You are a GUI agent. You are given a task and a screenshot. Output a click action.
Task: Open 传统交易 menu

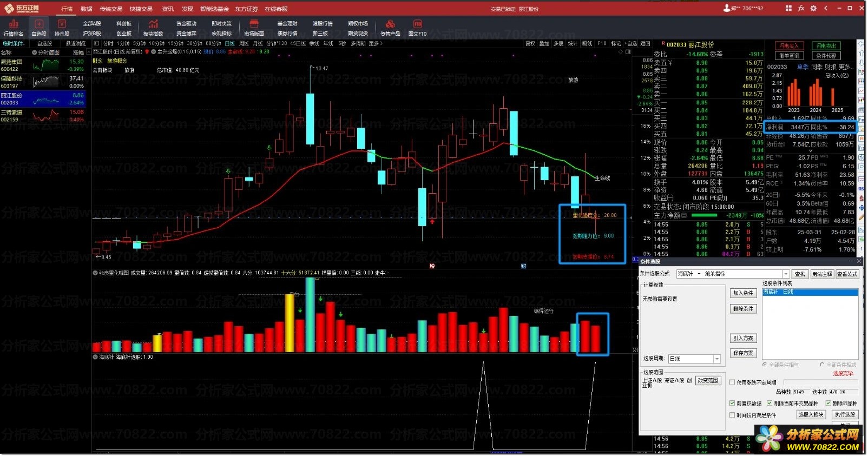111,9
